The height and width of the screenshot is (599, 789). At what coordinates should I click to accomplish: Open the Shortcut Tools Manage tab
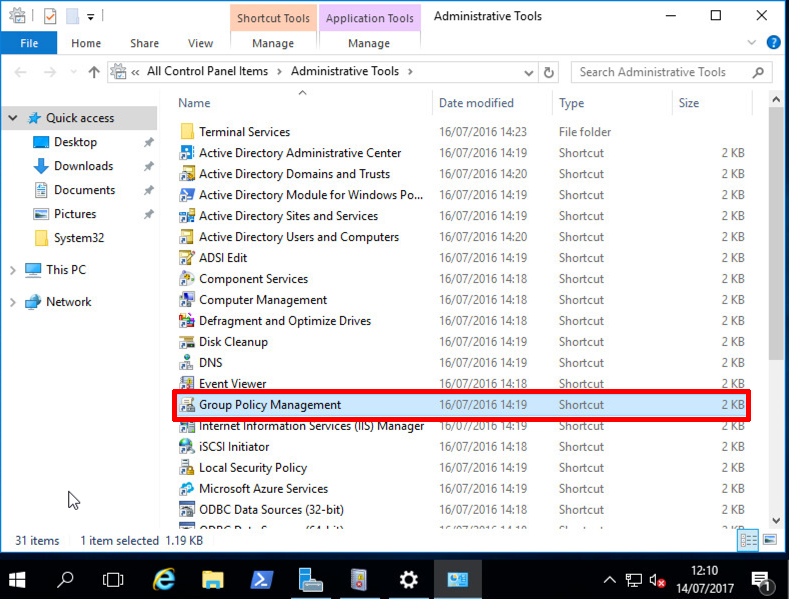(x=273, y=43)
